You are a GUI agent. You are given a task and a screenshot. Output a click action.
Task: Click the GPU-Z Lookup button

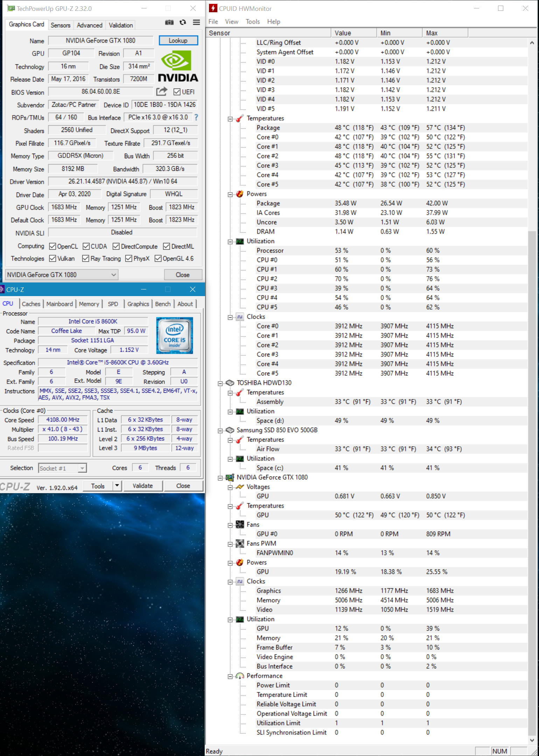coord(178,40)
